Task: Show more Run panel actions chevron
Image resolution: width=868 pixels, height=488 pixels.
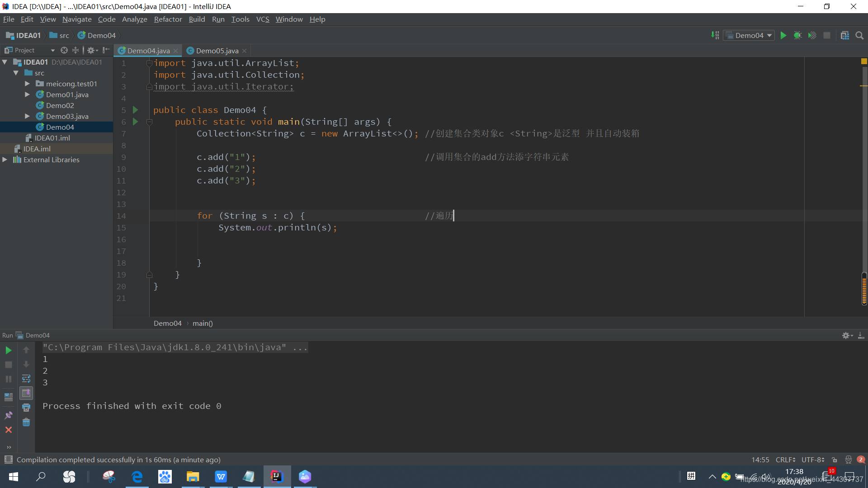Action: coord(9,447)
